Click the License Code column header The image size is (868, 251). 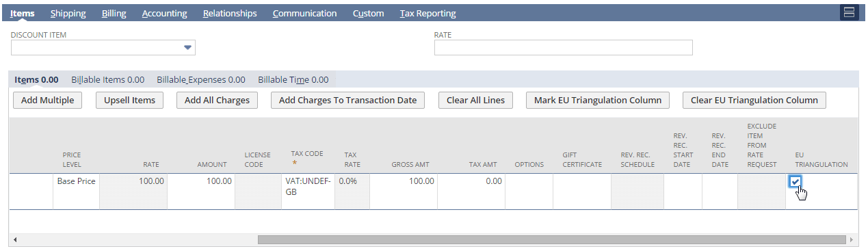pos(257,159)
